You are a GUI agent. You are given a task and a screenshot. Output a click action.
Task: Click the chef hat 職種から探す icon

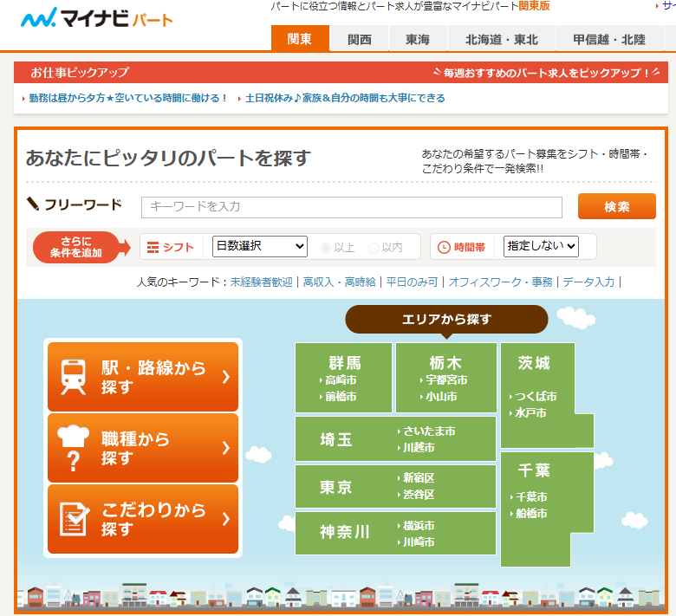point(74,448)
